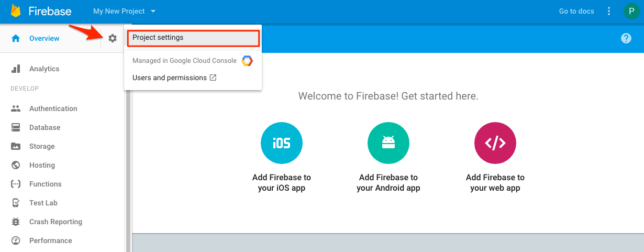Open the Analytics section
Screen dimensions: 644x252
[44, 69]
